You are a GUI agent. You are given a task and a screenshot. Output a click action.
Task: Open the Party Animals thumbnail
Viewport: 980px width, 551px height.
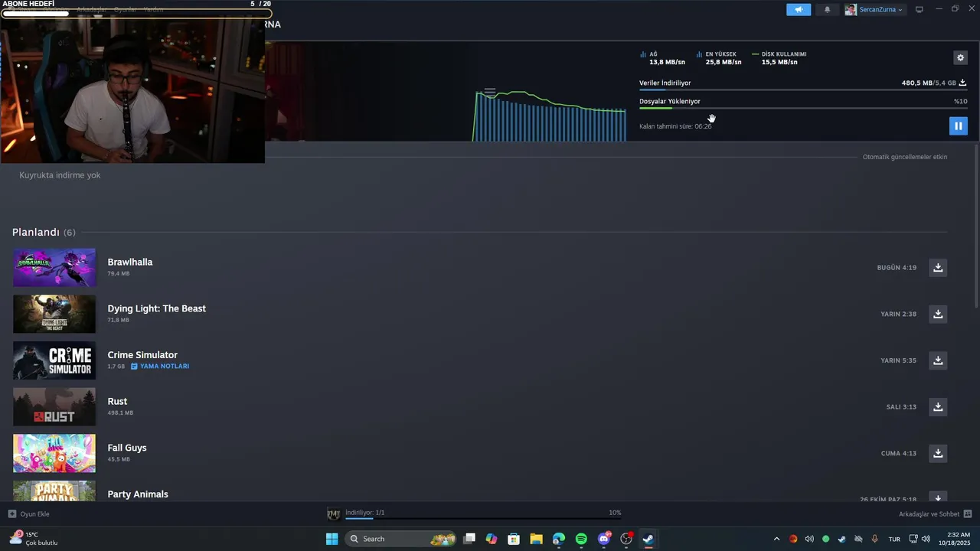pyautogui.click(x=54, y=491)
